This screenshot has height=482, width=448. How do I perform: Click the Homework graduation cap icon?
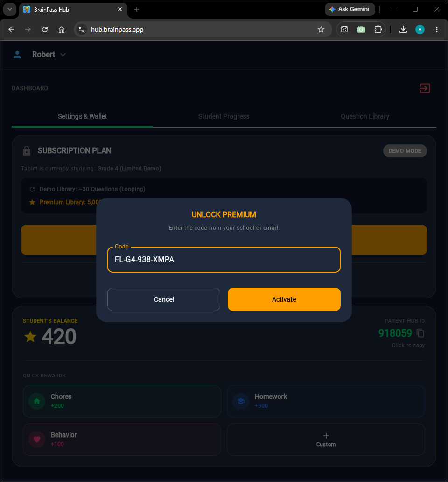tap(241, 401)
